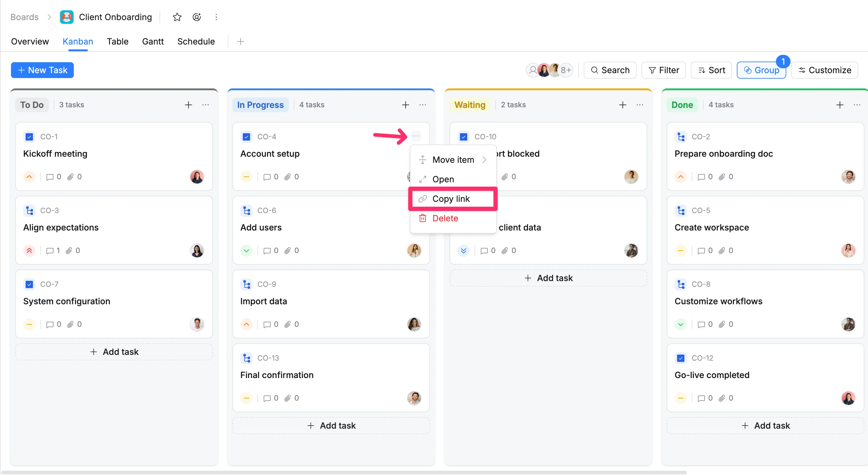The height and width of the screenshot is (475, 868).
Task: Toggle the CO-4 task checkbox
Action: click(246, 137)
